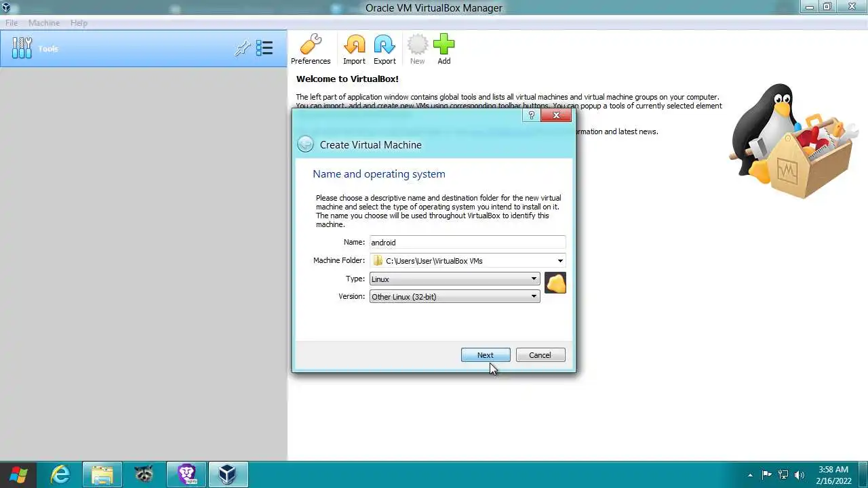868x488 pixels.
Task: Open Brave browser from taskbar
Action: tap(186, 474)
